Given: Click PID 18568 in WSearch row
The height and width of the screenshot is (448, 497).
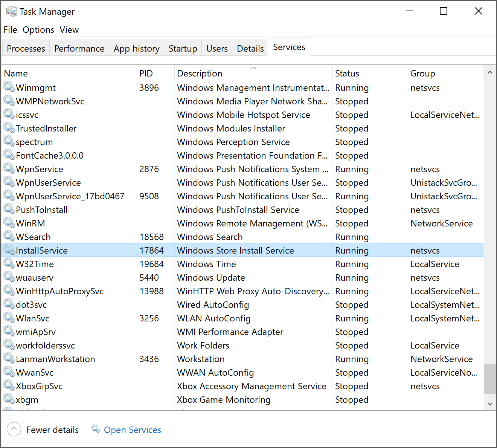Looking at the screenshot, I should click(x=151, y=237).
